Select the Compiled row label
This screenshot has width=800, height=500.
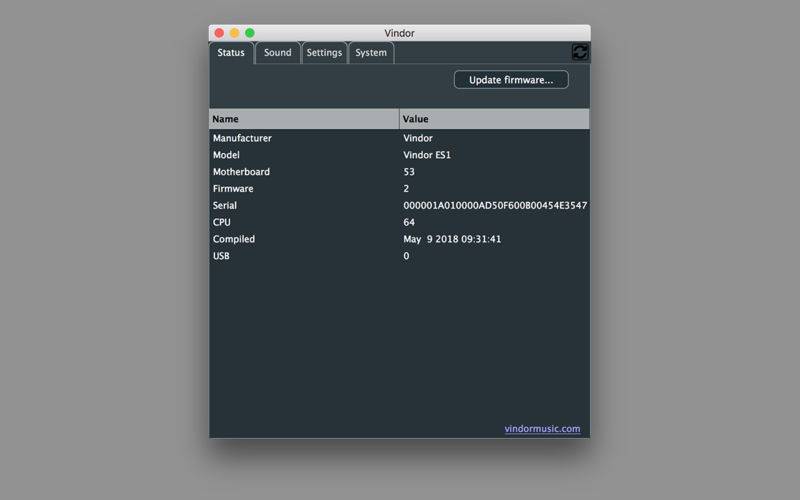click(x=234, y=239)
